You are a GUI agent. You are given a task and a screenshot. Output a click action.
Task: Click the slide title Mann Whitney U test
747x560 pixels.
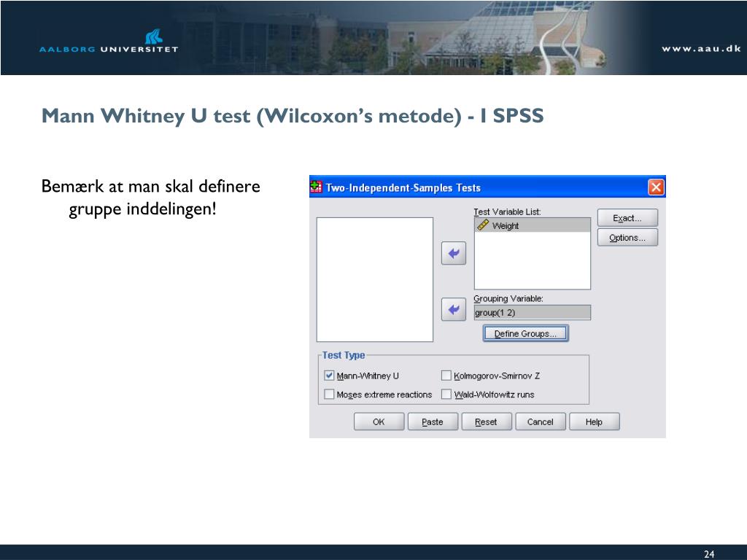293,116
